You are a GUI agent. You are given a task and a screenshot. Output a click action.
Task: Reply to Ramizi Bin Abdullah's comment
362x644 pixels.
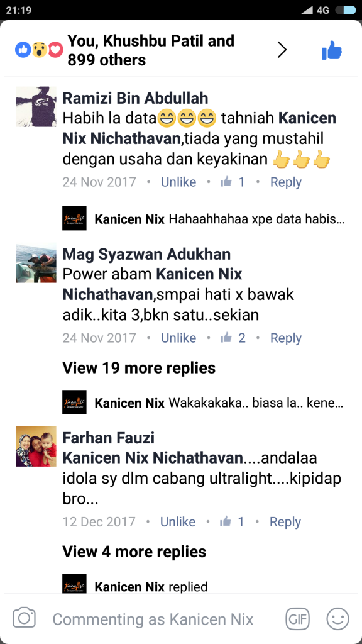(x=286, y=182)
